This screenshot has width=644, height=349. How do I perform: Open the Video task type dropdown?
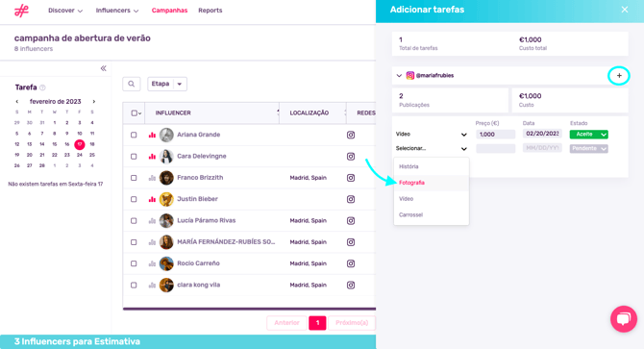(x=432, y=135)
